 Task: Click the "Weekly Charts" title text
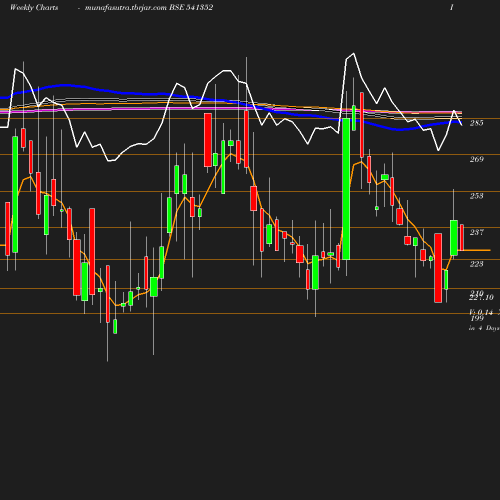click(x=34, y=7)
